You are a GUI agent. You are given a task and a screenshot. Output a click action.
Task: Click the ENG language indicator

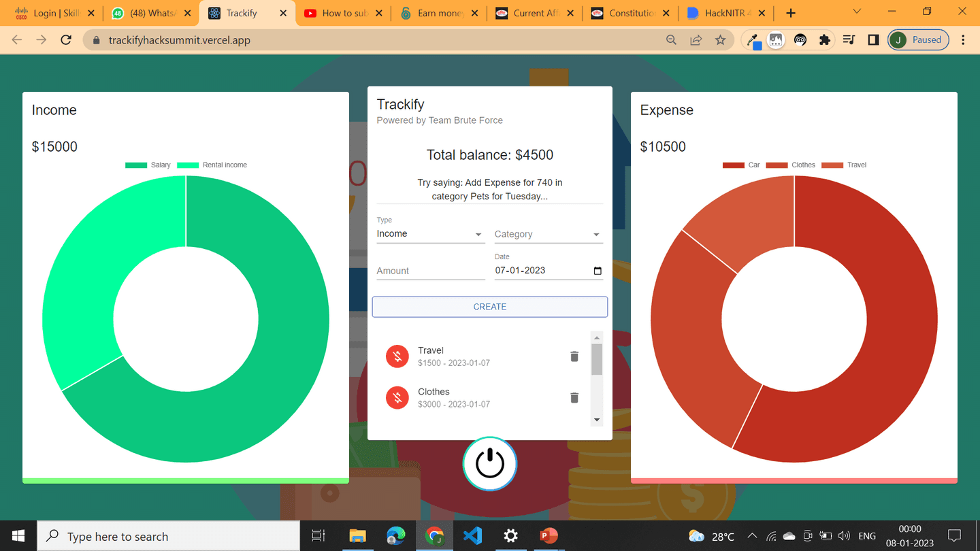click(x=867, y=536)
